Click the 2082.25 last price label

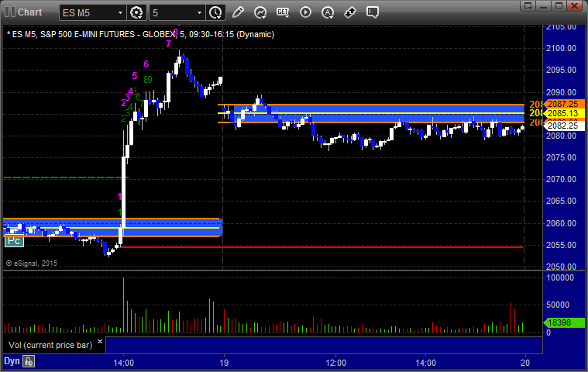564,126
